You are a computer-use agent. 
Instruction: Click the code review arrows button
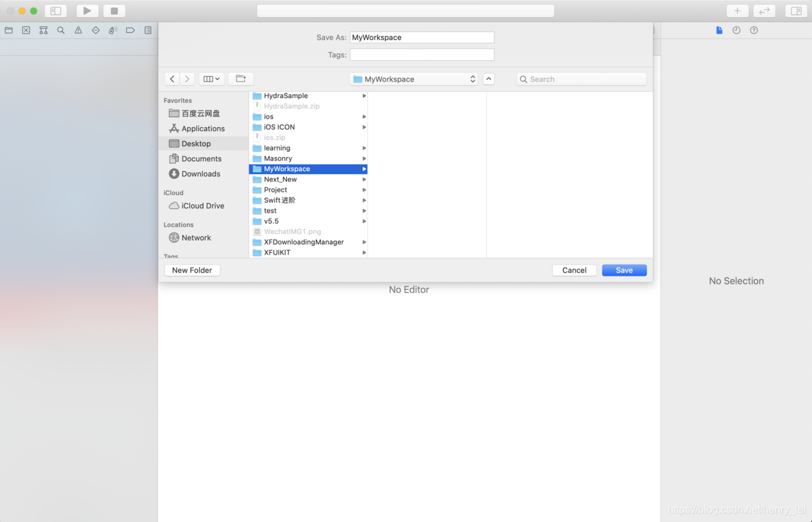click(x=764, y=11)
